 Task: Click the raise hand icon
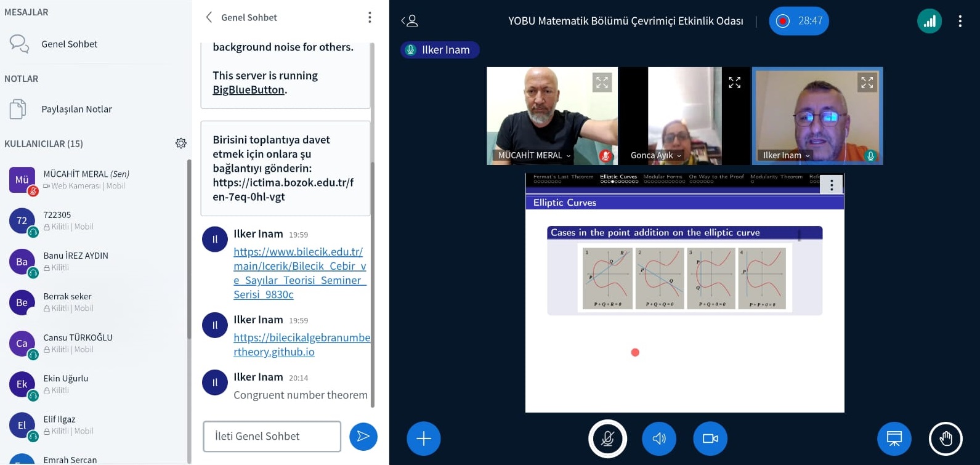(x=946, y=439)
